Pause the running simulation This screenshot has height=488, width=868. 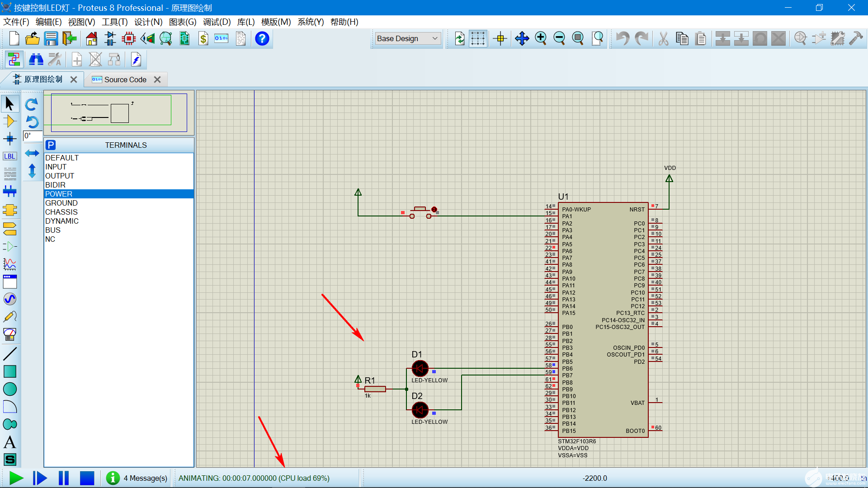pyautogui.click(x=64, y=478)
